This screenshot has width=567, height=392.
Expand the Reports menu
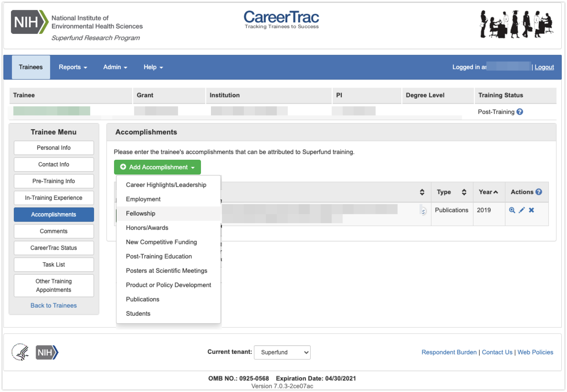click(x=73, y=67)
